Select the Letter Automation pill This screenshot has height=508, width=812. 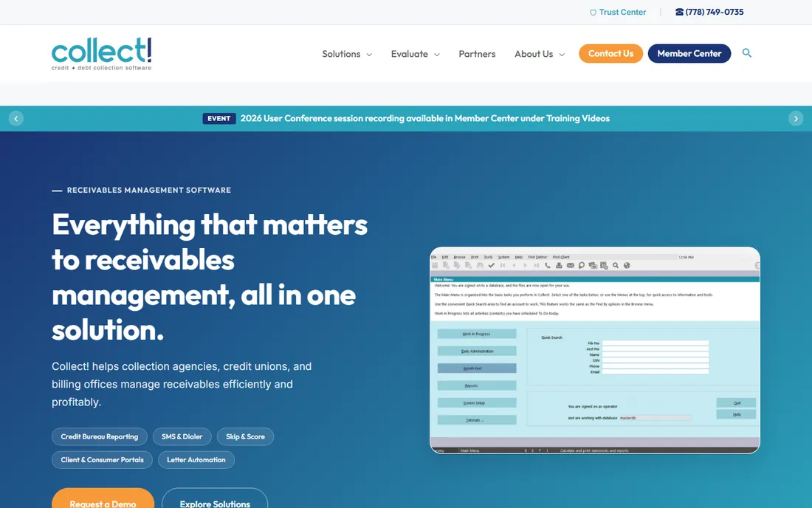click(196, 460)
